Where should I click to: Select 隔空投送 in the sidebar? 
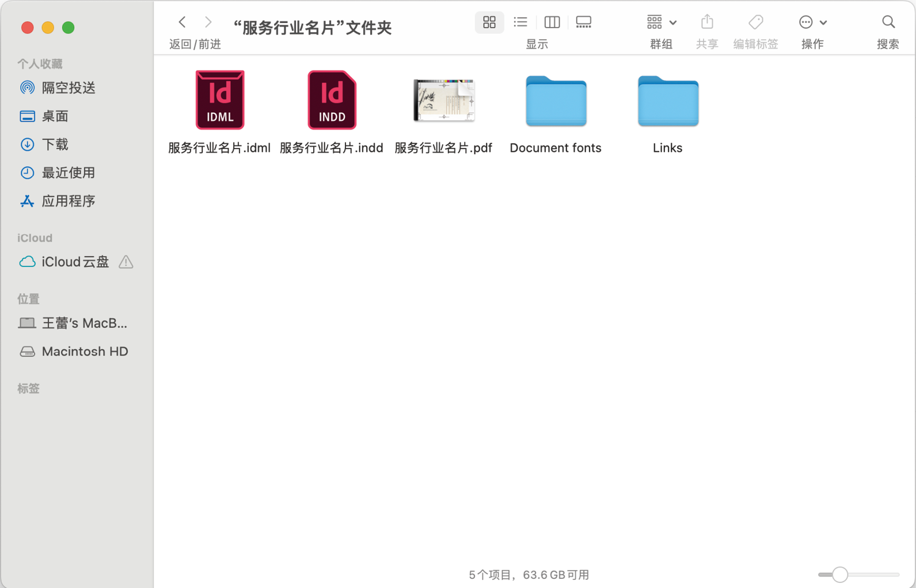[x=69, y=88]
